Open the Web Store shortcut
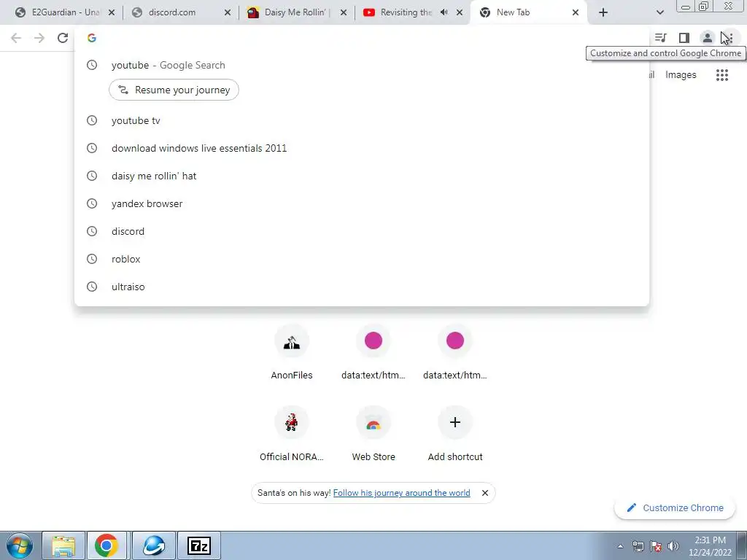Screen dimensions: 747x560 [373, 435]
